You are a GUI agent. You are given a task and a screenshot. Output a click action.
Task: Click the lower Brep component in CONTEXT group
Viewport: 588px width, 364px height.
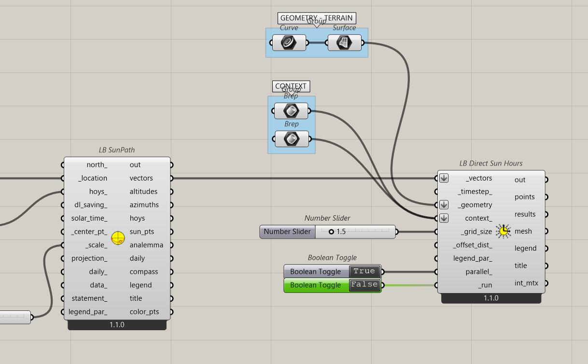tap(291, 140)
